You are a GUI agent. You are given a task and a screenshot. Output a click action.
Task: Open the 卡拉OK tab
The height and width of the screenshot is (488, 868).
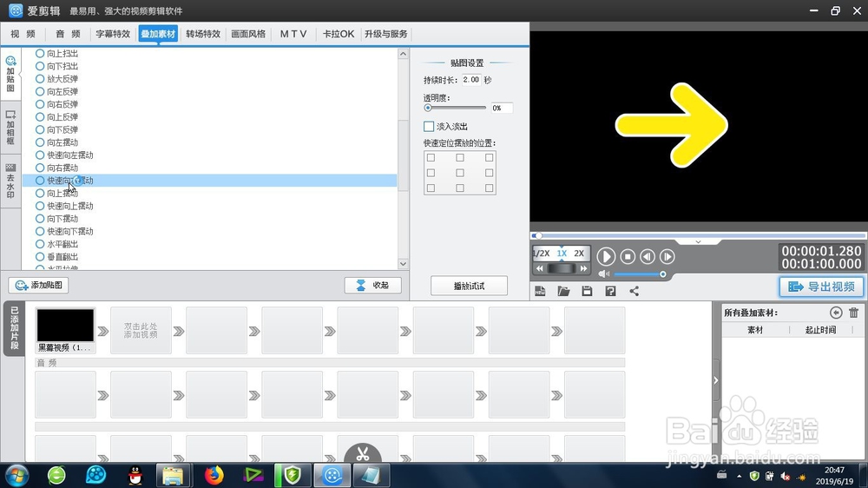click(339, 34)
